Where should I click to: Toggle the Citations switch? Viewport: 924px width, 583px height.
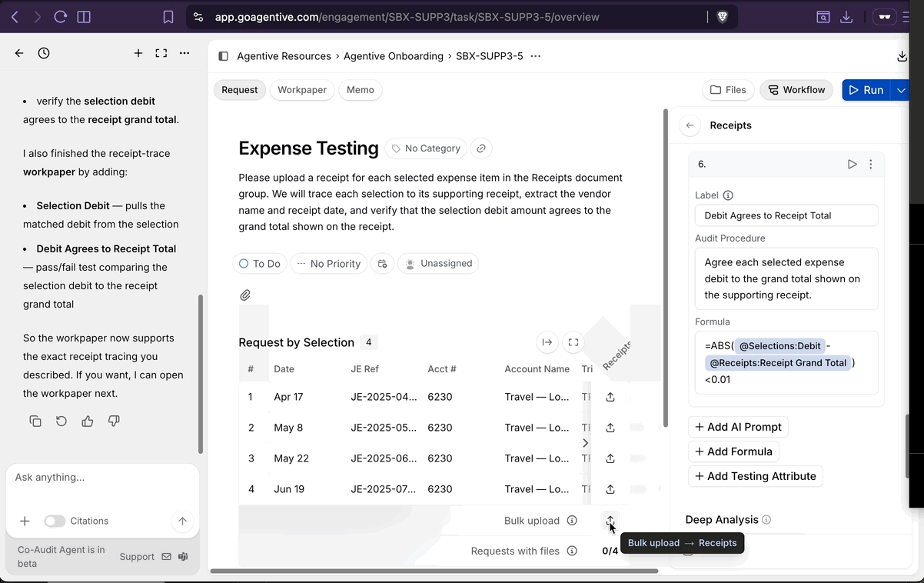(55, 521)
